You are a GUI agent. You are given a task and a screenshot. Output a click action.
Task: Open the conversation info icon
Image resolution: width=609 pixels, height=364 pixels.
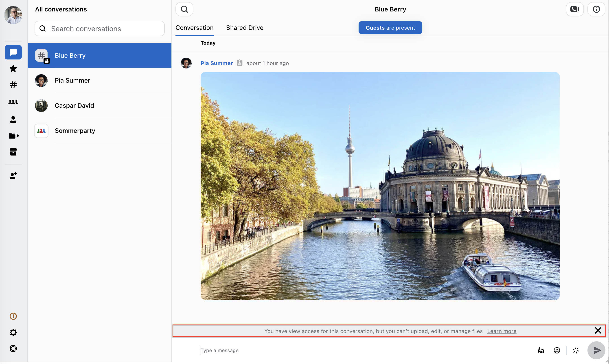(596, 9)
